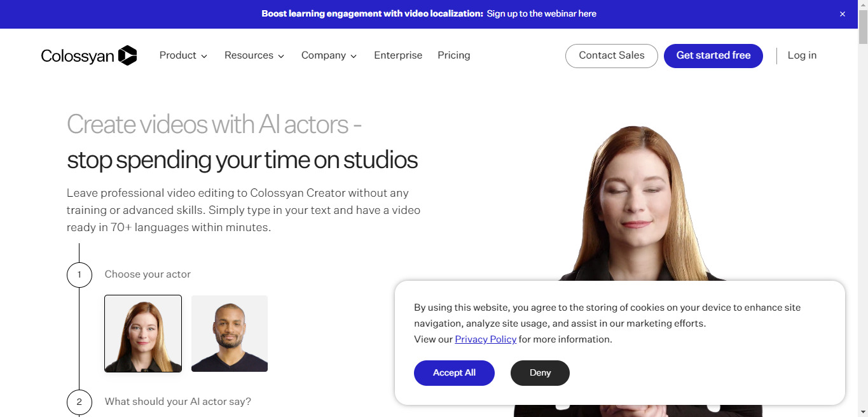Click Get started free button

[x=713, y=56]
